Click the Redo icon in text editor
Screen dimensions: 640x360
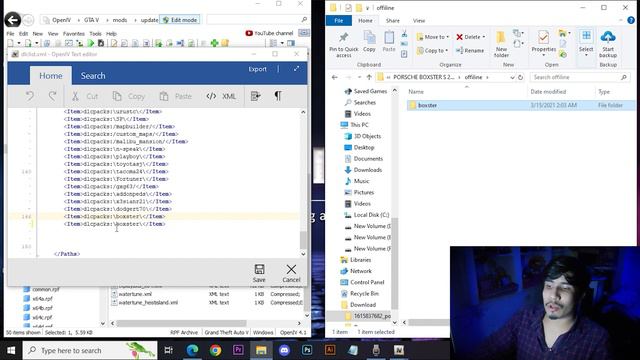(x=52, y=96)
